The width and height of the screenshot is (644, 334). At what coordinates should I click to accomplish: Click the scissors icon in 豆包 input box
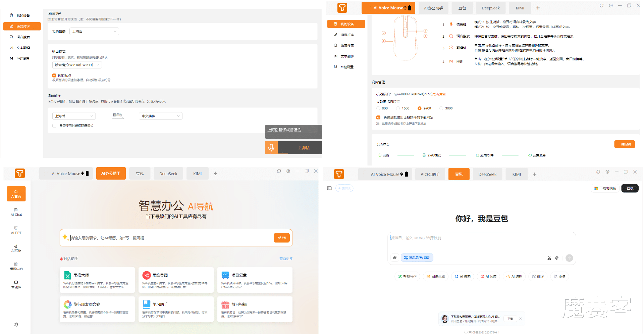[x=549, y=258]
